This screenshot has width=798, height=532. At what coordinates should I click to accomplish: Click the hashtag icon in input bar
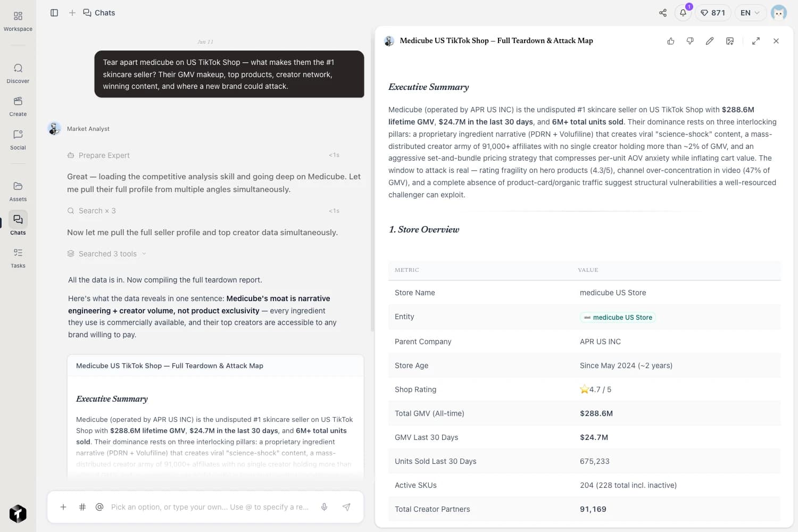tap(82, 507)
